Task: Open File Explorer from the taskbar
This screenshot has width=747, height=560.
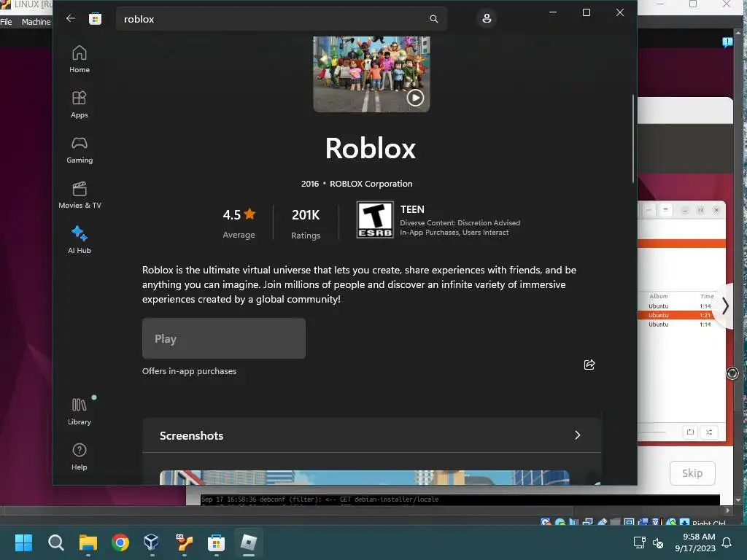Action: point(88,542)
